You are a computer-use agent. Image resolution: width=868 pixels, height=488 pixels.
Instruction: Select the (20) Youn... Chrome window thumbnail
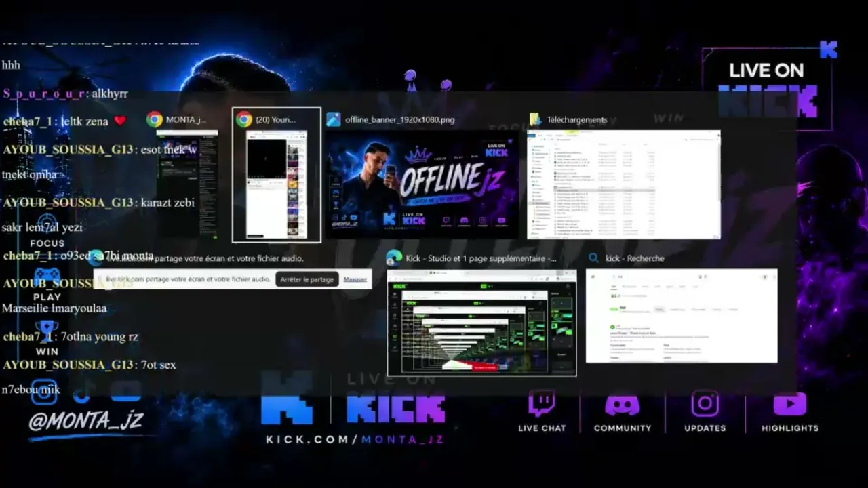277,184
